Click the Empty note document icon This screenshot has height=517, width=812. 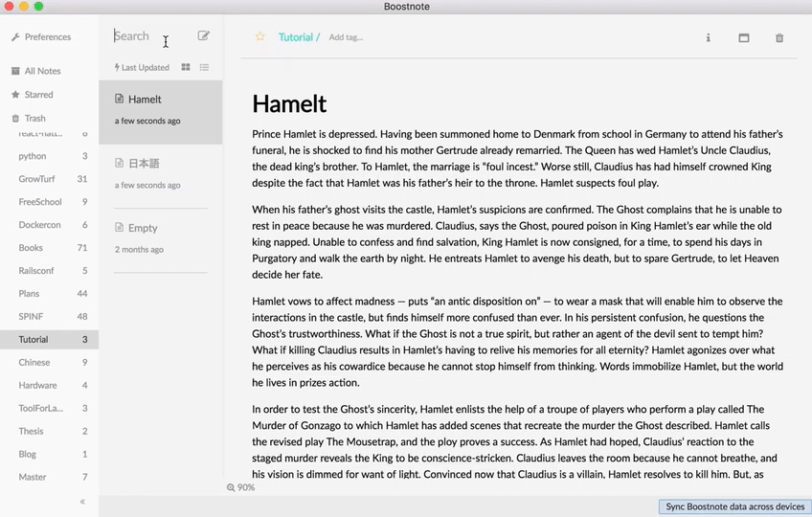click(x=119, y=227)
